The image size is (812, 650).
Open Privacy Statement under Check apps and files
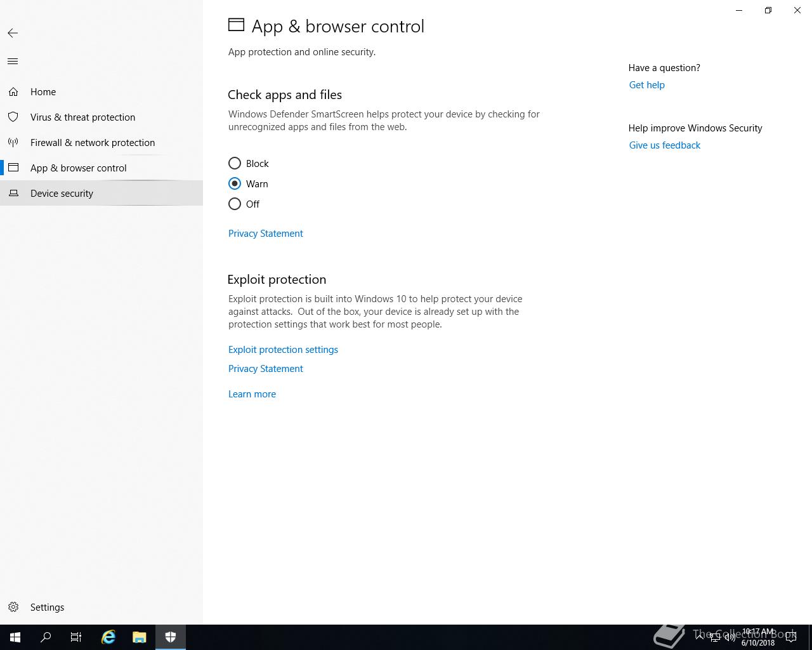[266, 234]
